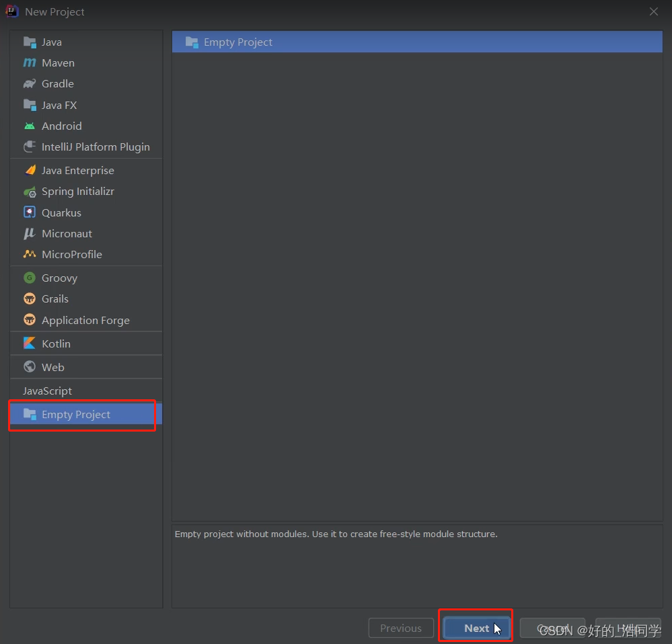The width and height of the screenshot is (672, 644).
Task: Select Grails in the list
Action: (86, 299)
